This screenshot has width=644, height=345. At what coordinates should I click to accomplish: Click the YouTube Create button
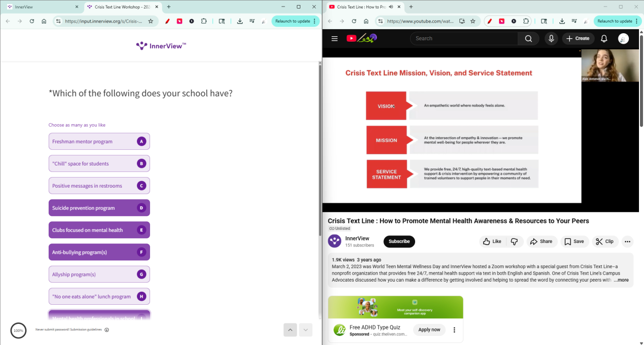578,38
